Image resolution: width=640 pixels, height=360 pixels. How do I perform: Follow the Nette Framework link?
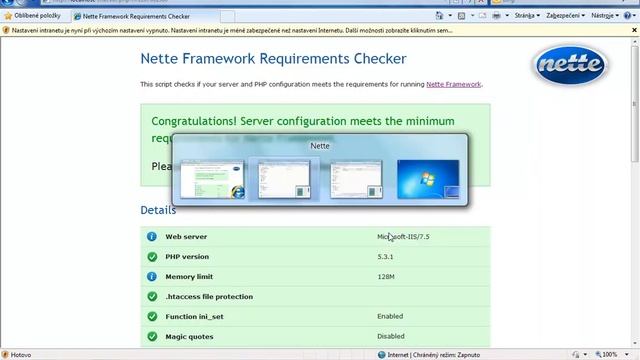453,84
